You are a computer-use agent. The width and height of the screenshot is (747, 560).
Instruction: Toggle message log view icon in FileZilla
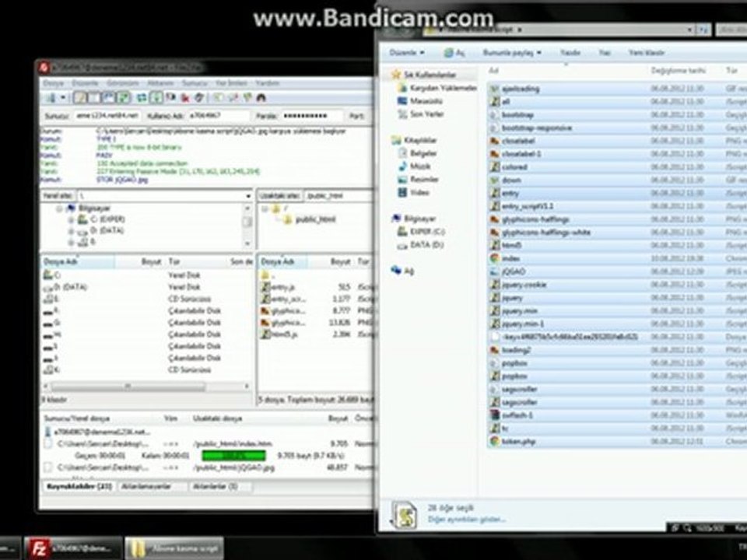pos(79,98)
